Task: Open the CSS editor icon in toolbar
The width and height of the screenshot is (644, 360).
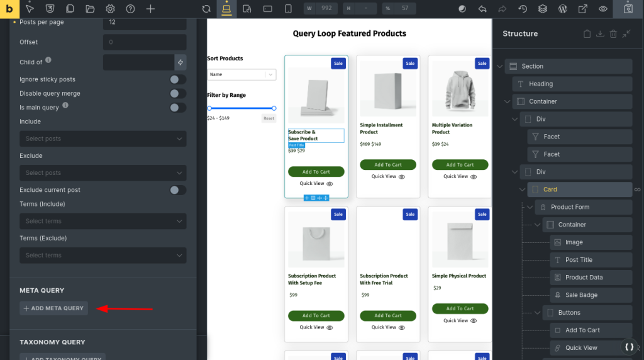Action: (x=50, y=9)
